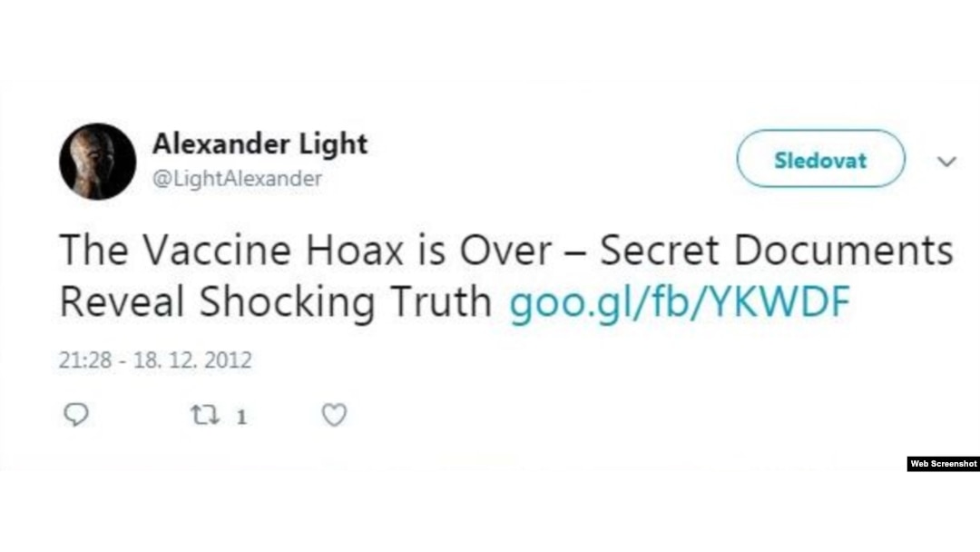Expand the tweet options chevron
This screenshot has height=552, width=980.
coord(946,162)
